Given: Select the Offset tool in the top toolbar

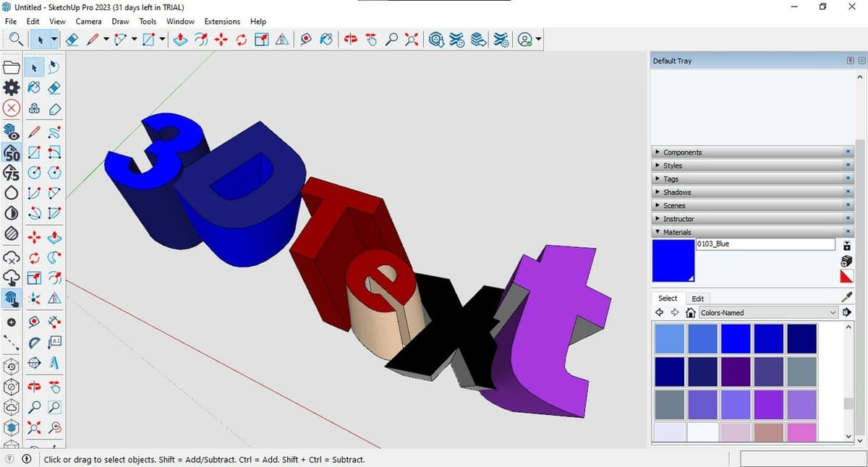Looking at the screenshot, I should click(201, 40).
